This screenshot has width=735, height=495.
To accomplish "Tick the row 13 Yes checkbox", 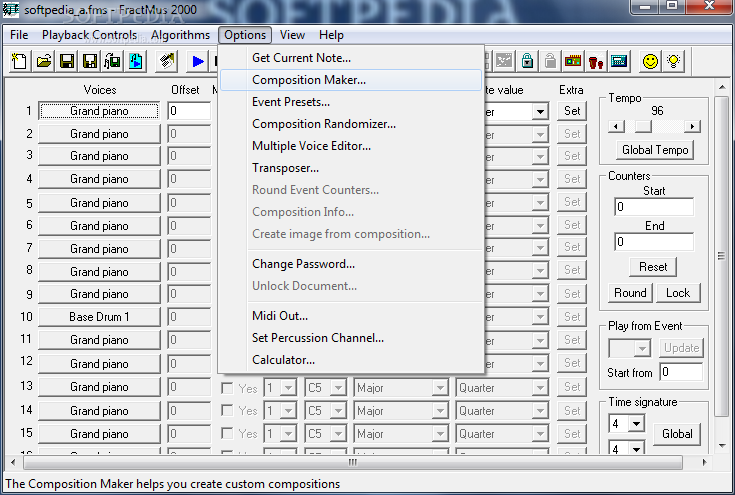I will pos(227,388).
